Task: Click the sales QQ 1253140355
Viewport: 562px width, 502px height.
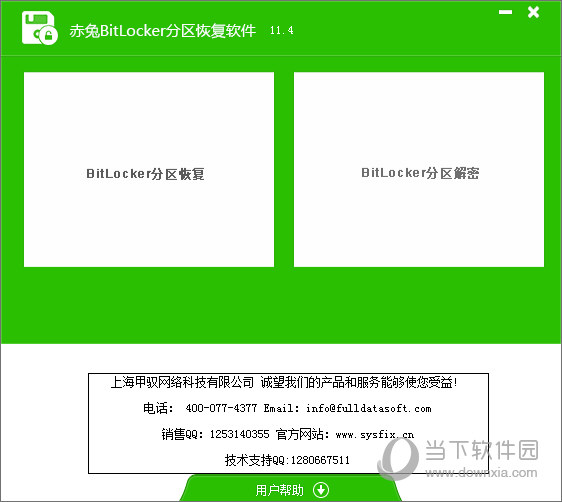Action: [239, 434]
